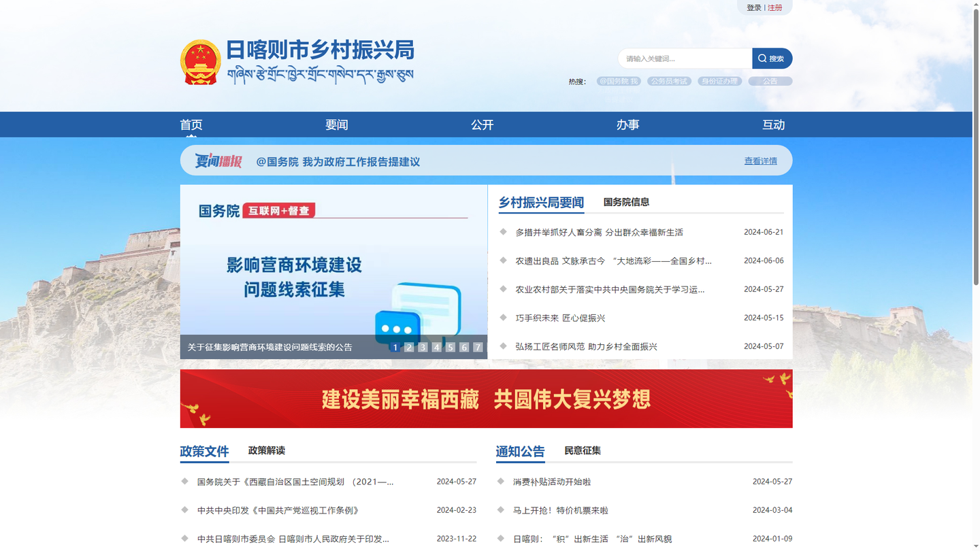The height and width of the screenshot is (551, 980).
Task: Open 首页 in navigation bar
Action: 191,124
